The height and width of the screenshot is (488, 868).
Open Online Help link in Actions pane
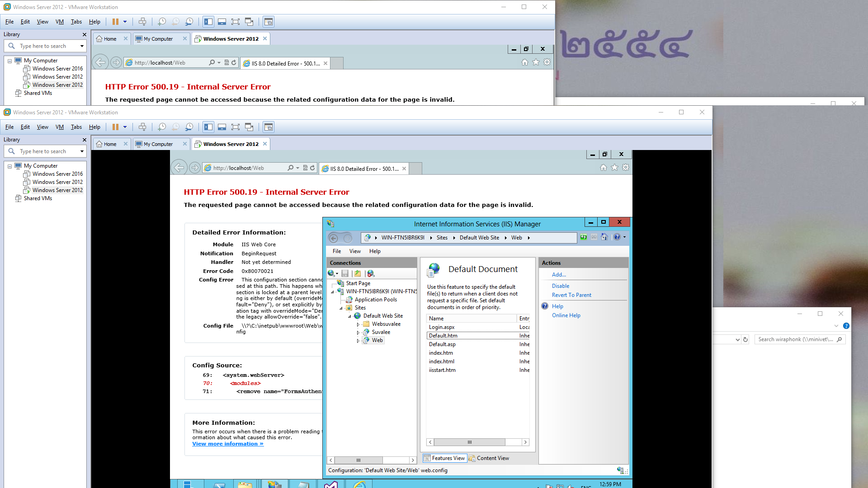point(566,315)
